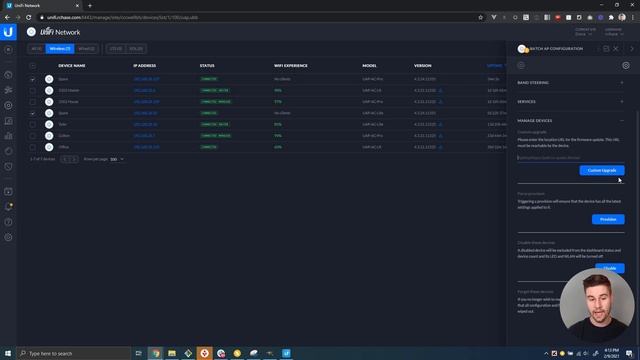
Task: Open the batch panel gear settings icon
Action: (x=626, y=65)
